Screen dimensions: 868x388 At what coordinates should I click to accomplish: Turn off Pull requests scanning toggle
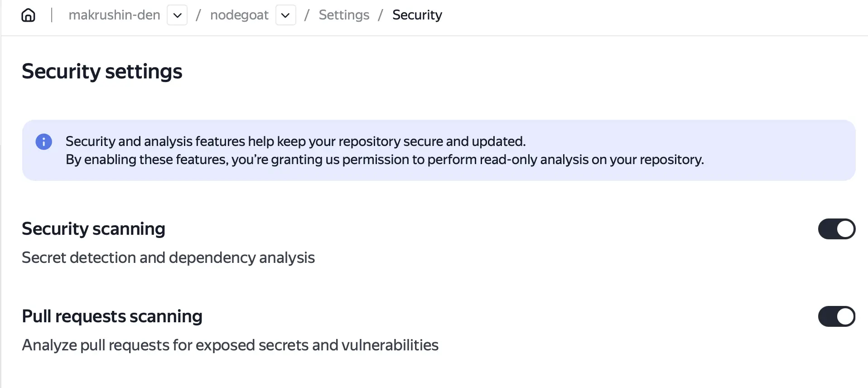coord(836,316)
